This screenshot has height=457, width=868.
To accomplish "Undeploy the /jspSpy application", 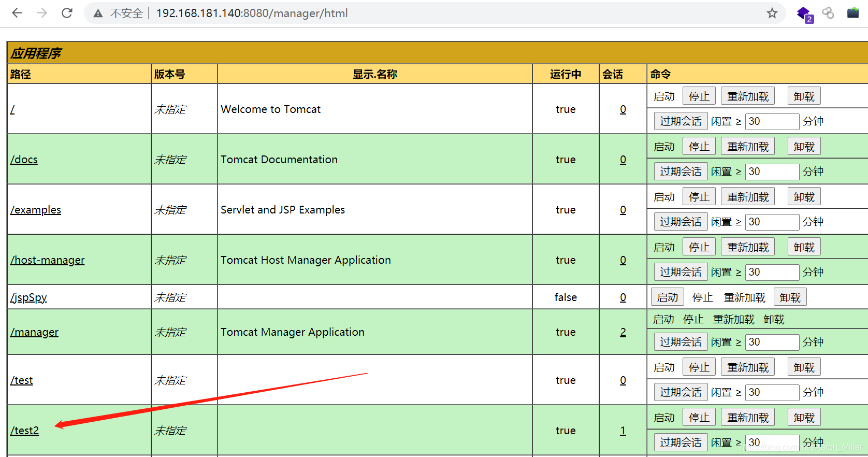I will (x=790, y=297).
